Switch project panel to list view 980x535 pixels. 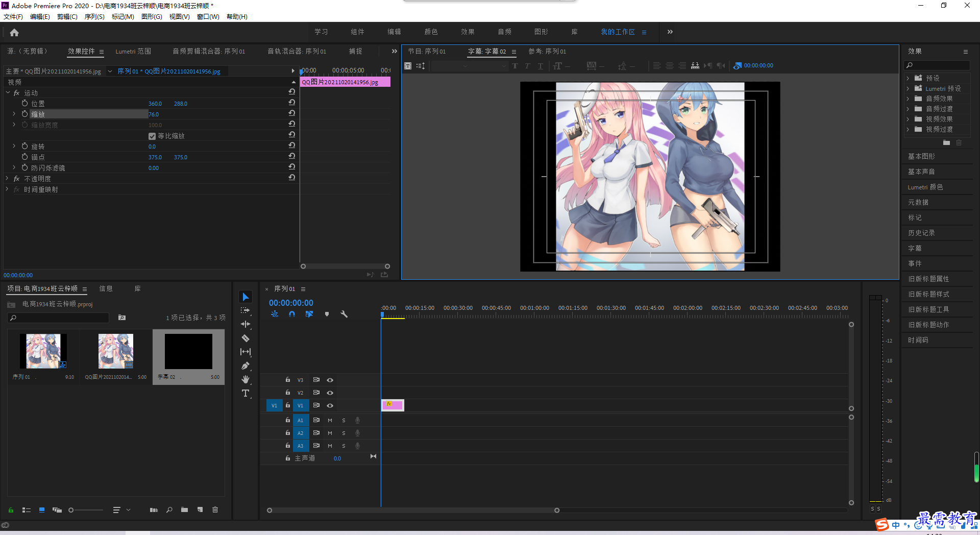(27, 510)
